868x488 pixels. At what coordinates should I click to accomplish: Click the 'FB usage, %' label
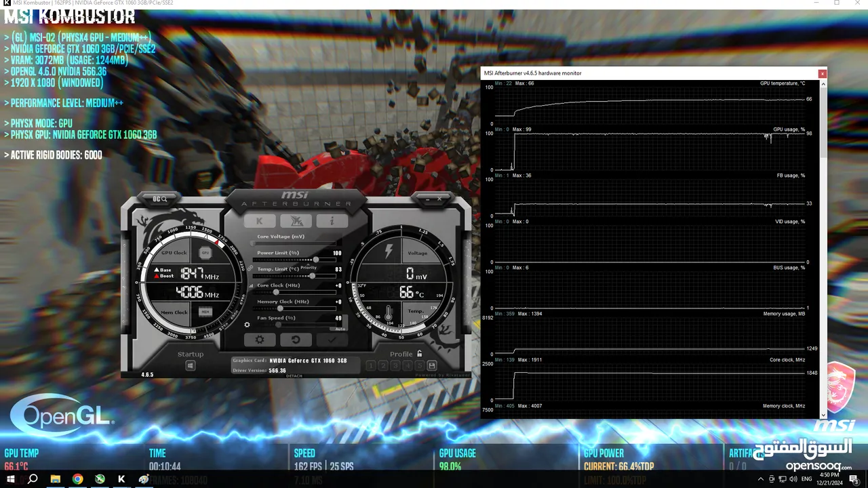click(x=791, y=176)
